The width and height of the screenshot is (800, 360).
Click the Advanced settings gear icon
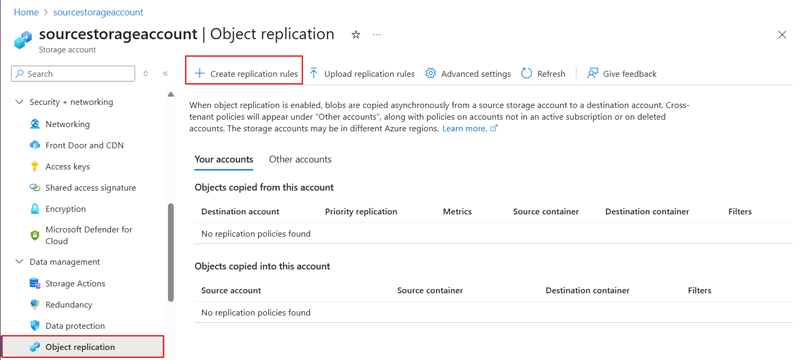point(431,73)
